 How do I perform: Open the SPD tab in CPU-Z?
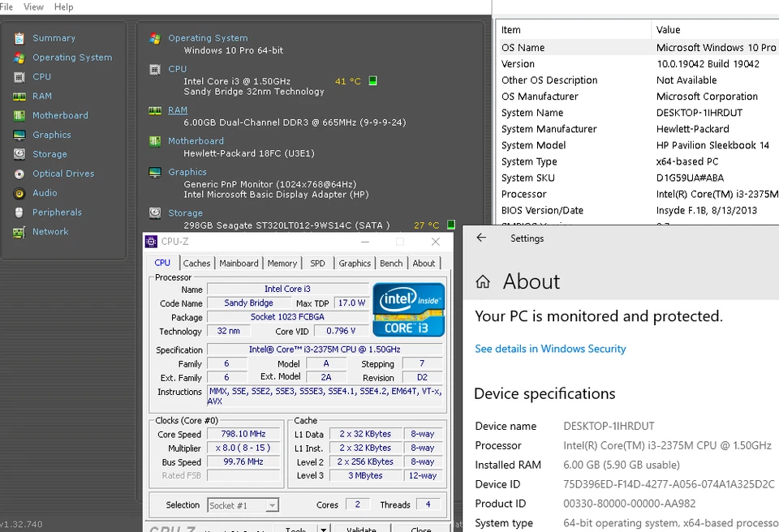point(317,263)
